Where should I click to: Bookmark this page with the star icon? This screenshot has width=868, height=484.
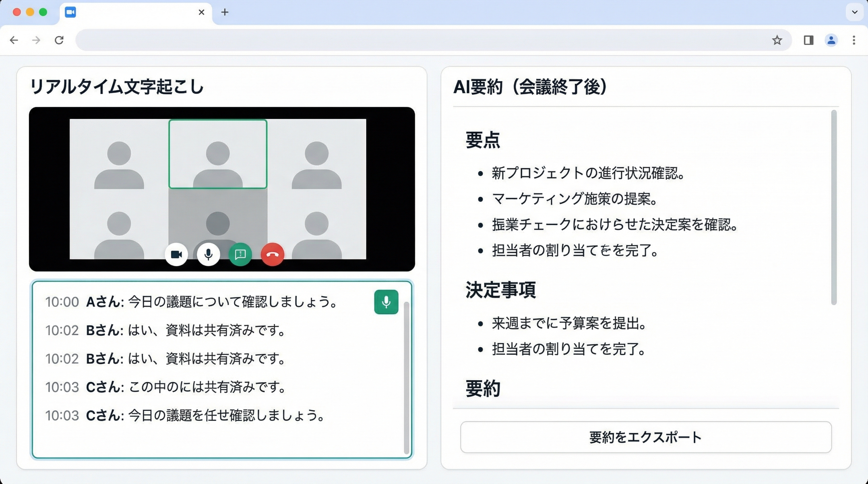pos(777,40)
